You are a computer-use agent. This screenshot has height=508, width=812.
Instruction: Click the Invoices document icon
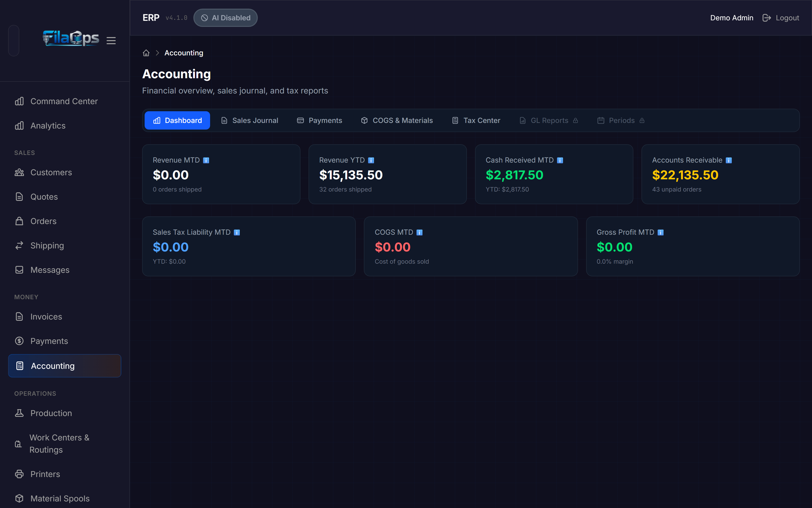tap(20, 316)
